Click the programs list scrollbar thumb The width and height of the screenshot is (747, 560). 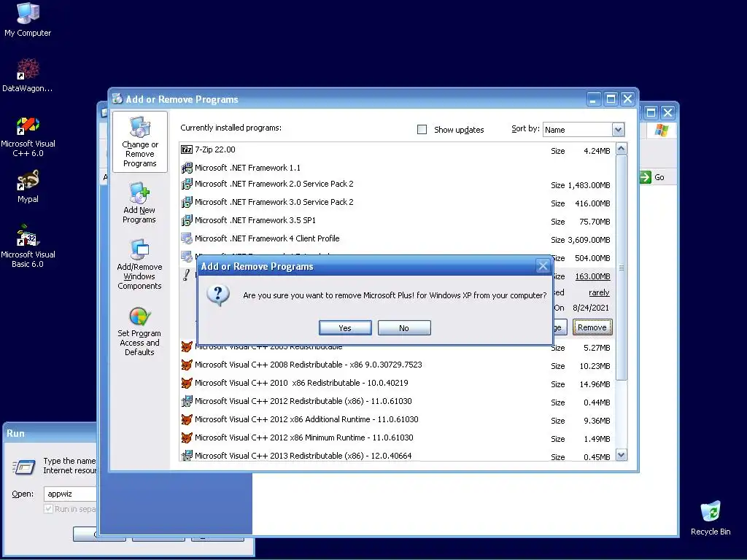[621, 267]
